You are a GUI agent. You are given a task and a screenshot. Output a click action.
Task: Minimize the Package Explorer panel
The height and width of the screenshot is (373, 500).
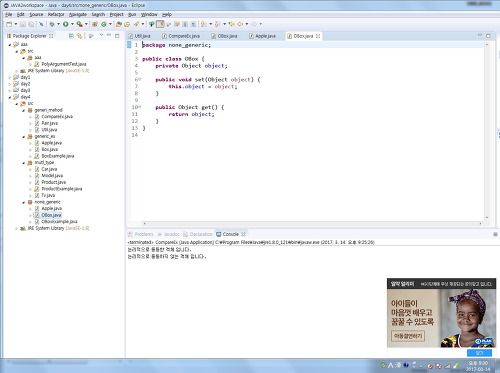[x=109, y=36]
